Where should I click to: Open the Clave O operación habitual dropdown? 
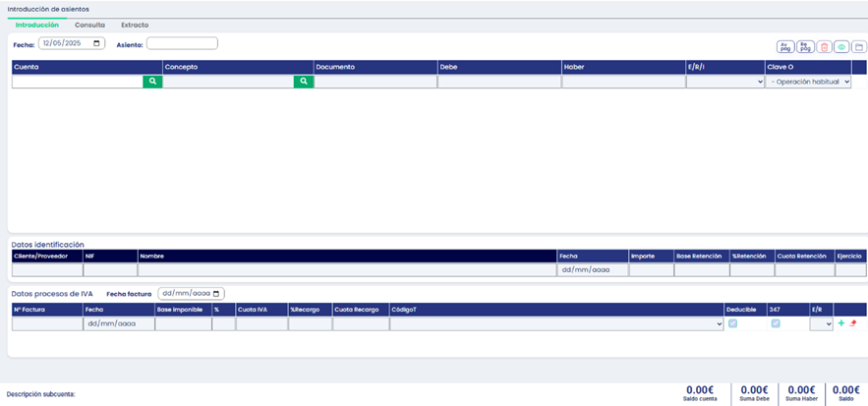pos(808,83)
